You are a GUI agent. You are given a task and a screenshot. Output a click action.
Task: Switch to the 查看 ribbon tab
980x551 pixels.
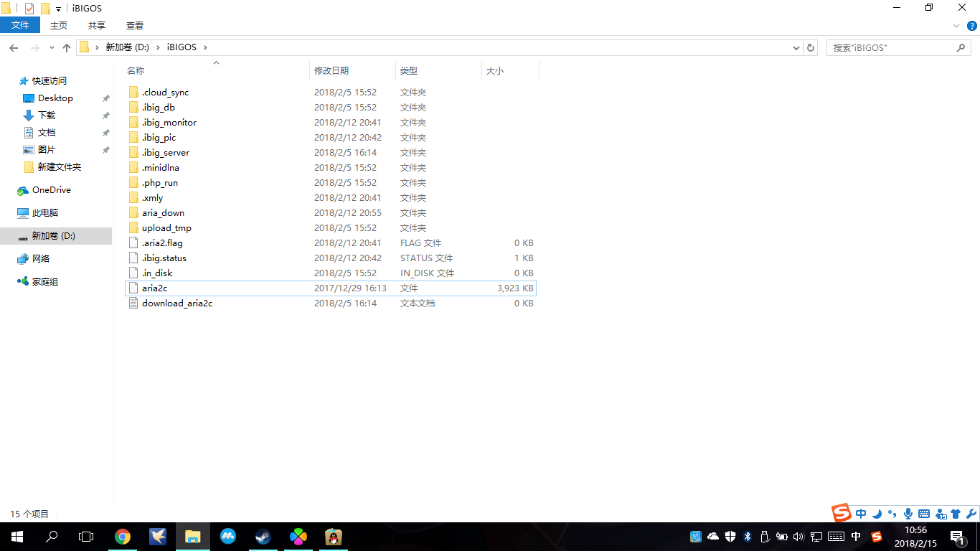coord(135,25)
